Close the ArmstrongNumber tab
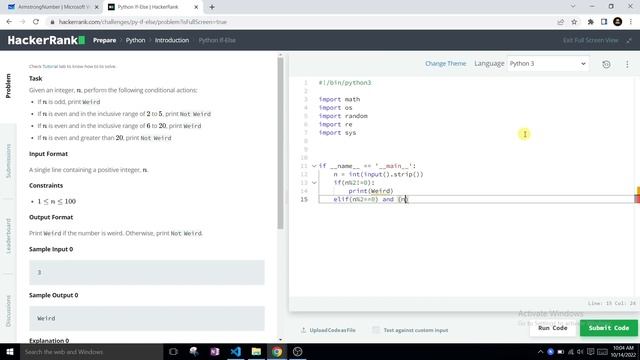Viewport: 640px width, 360px height. (97, 7)
